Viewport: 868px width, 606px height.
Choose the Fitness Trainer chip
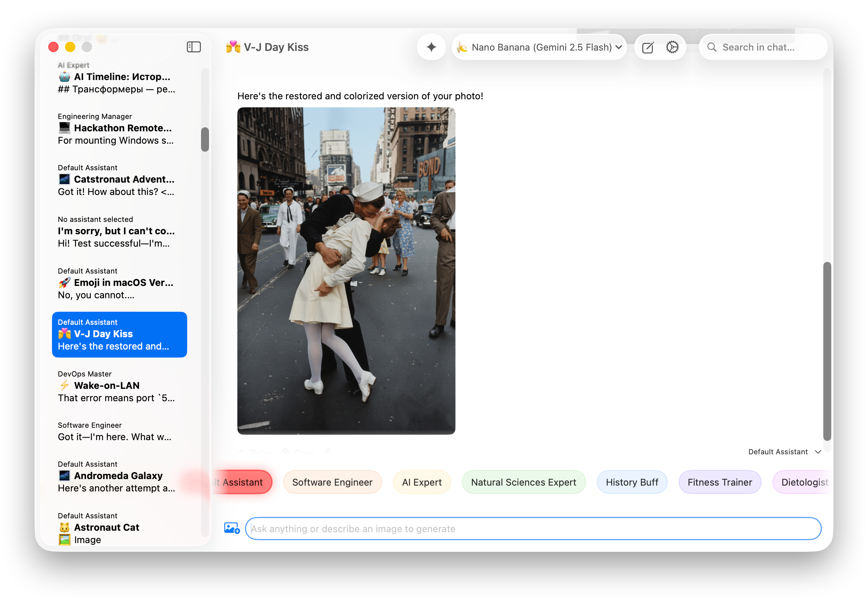(719, 482)
